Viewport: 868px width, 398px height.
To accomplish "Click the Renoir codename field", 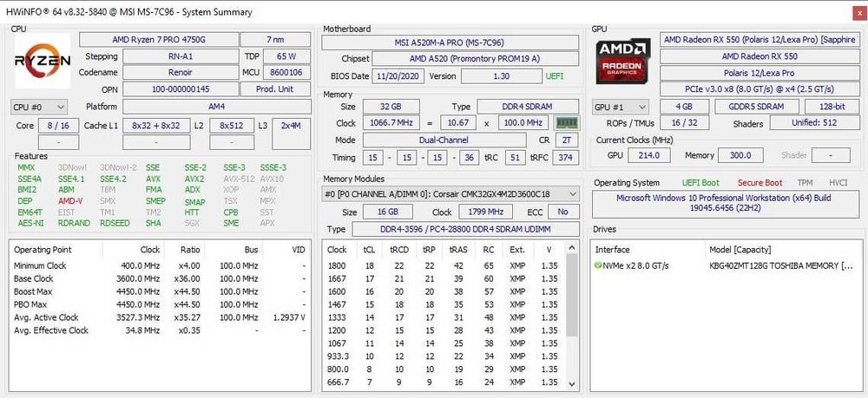I will coord(181,73).
